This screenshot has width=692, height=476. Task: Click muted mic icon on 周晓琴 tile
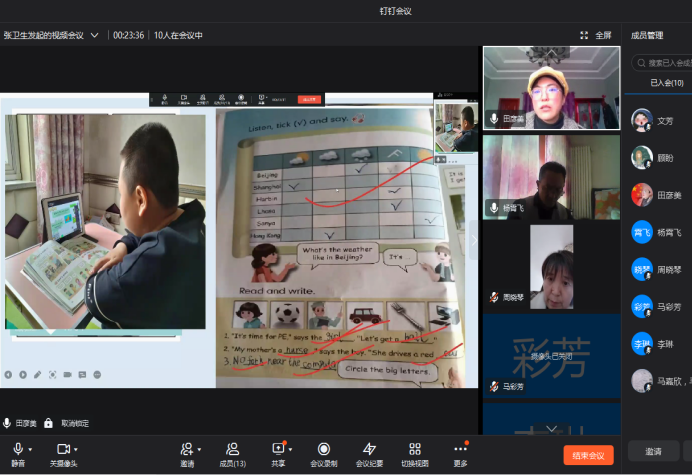coord(494,297)
